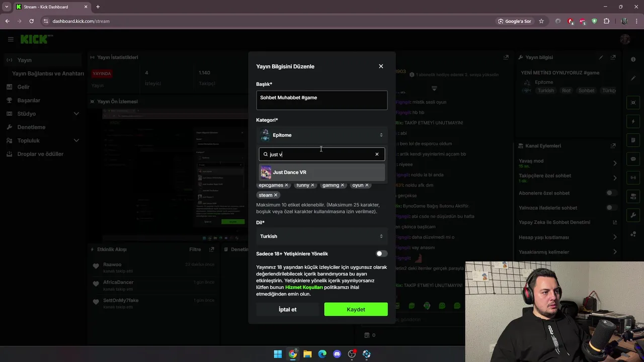Viewport: 644px width, 362px height.
Task: Pop out the Etkinlik Akışı panel
Action: (212, 249)
